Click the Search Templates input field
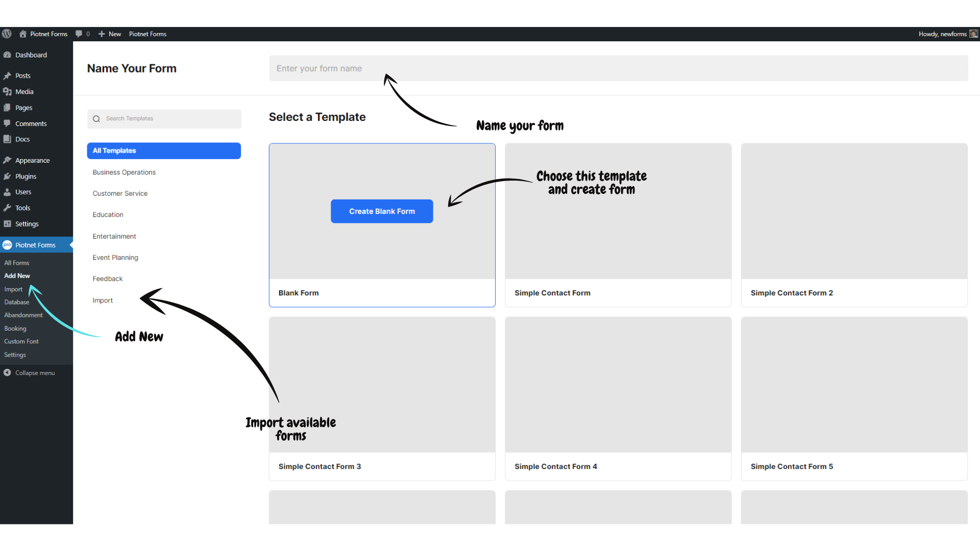The image size is (980, 551). tap(163, 118)
